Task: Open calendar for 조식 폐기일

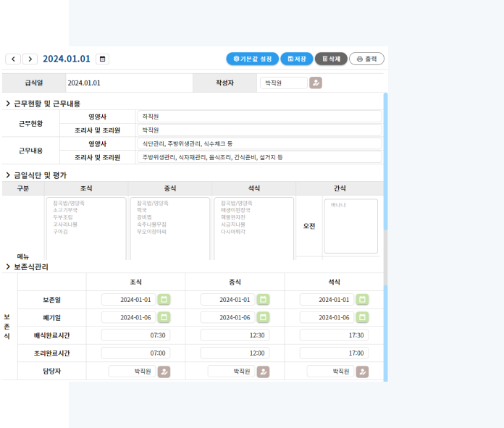Action: [x=164, y=318]
